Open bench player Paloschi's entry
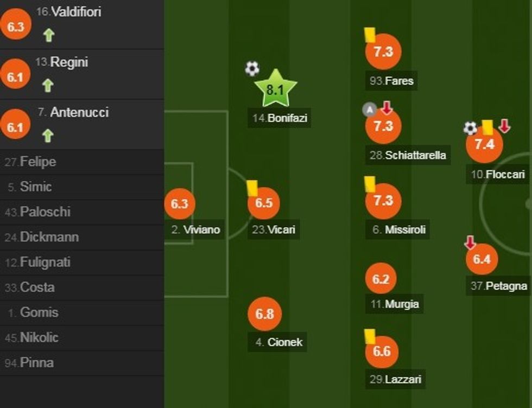 [45, 212]
